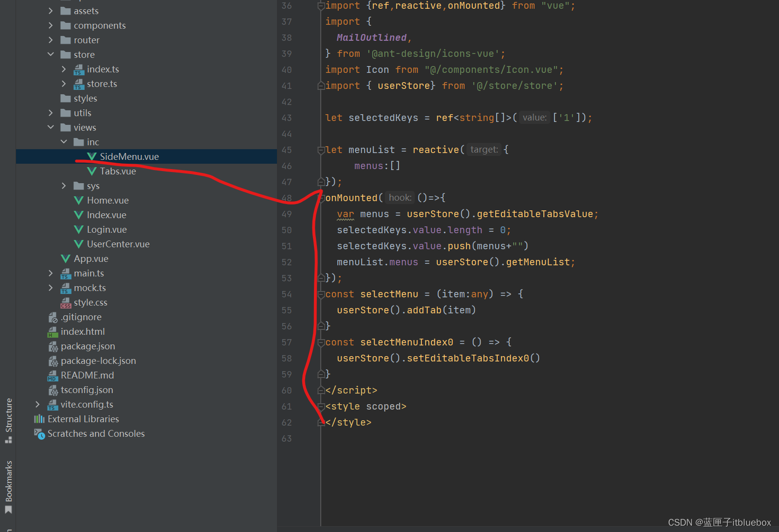Click the assets folder icon
Image resolution: width=779 pixels, height=532 pixels.
coord(66,11)
